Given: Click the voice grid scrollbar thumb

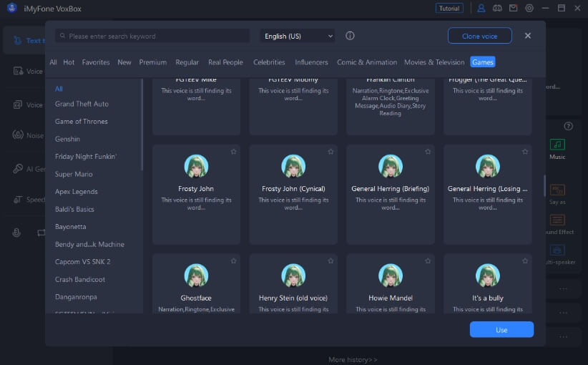Looking at the screenshot, I should [544, 185].
